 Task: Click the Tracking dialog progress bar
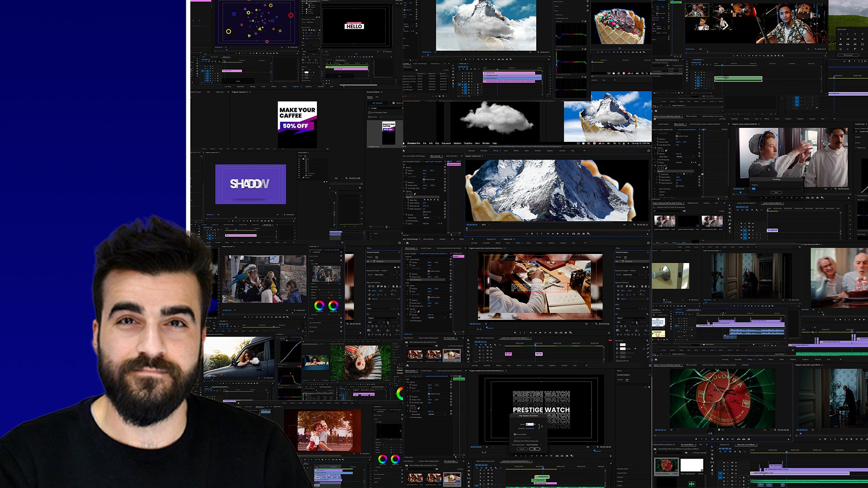pos(776,189)
